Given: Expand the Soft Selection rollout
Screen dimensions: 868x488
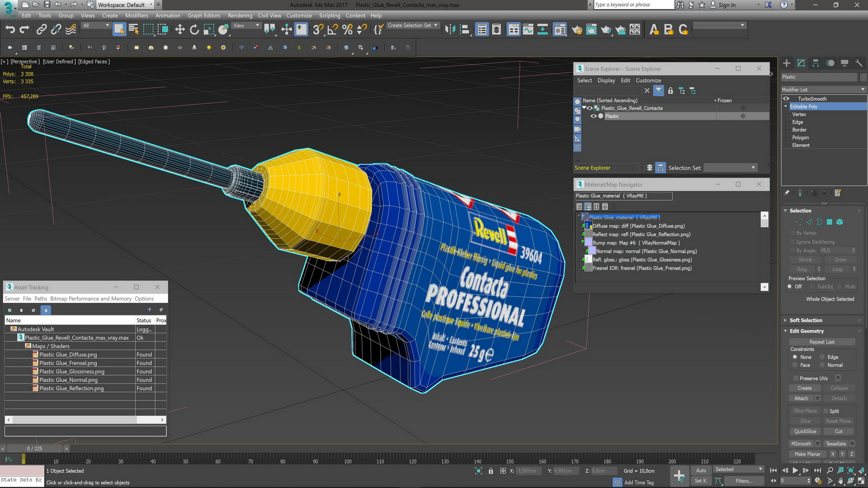Looking at the screenshot, I should click(x=786, y=320).
